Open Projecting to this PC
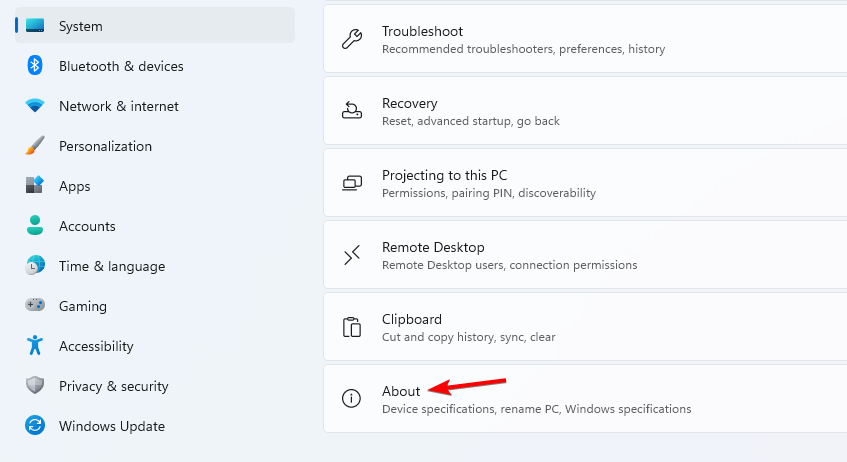The width and height of the screenshot is (847, 462). point(585,183)
